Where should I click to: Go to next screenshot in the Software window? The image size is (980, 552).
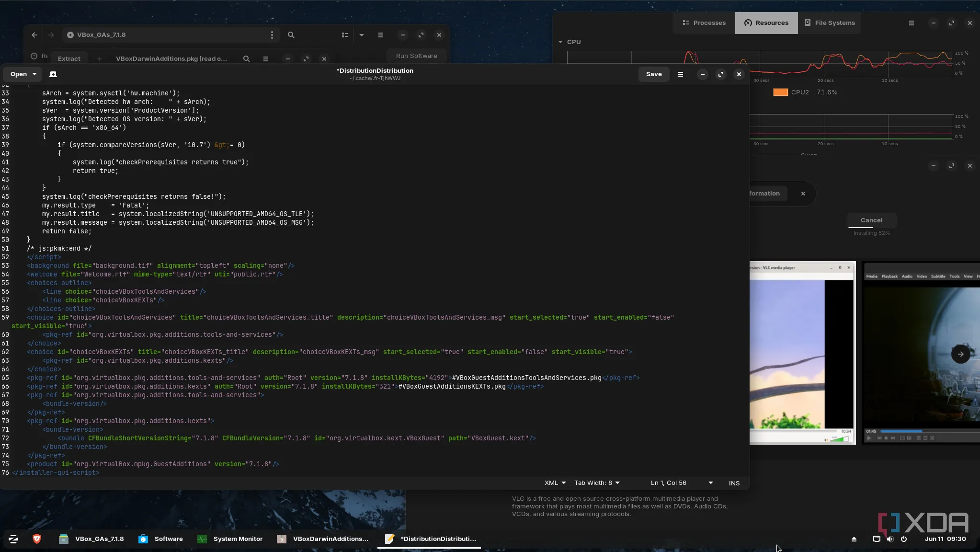click(x=960, y=354)
